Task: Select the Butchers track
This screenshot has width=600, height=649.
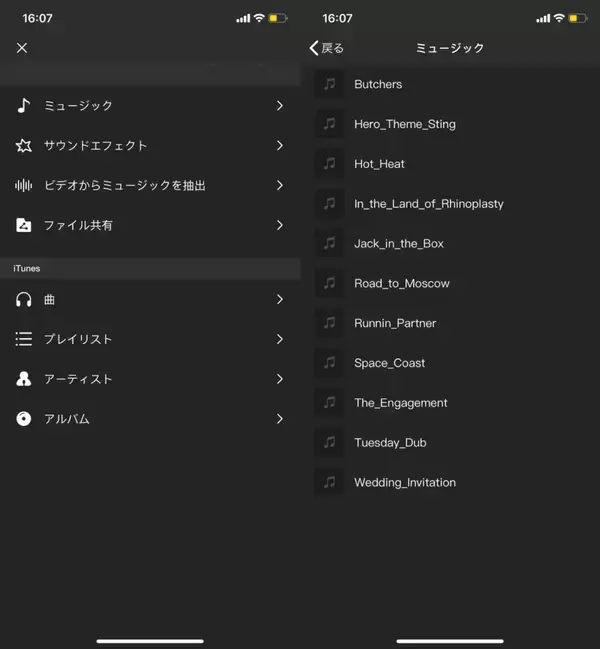Action: point(378,84)
